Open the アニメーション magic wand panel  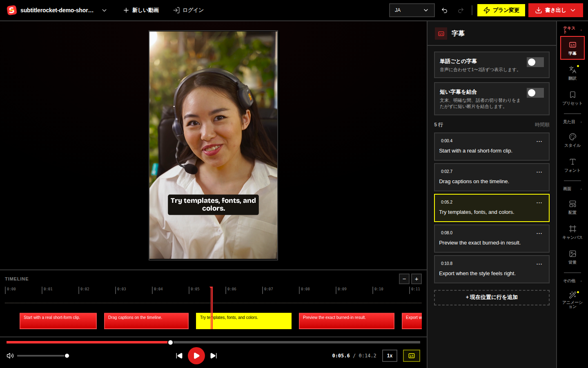pos(572,300)
